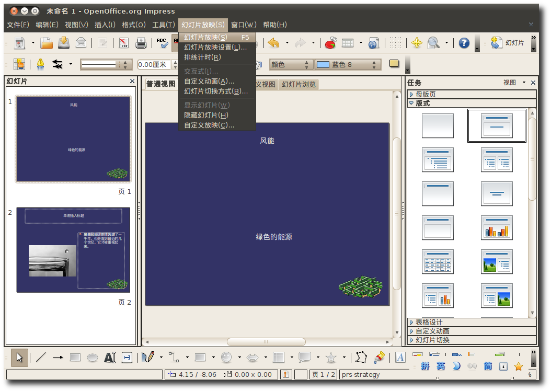The width and height of the screenshot is (551, 392).
Task: Toggle the glue points pencil icon
Action: coord(379,357)
